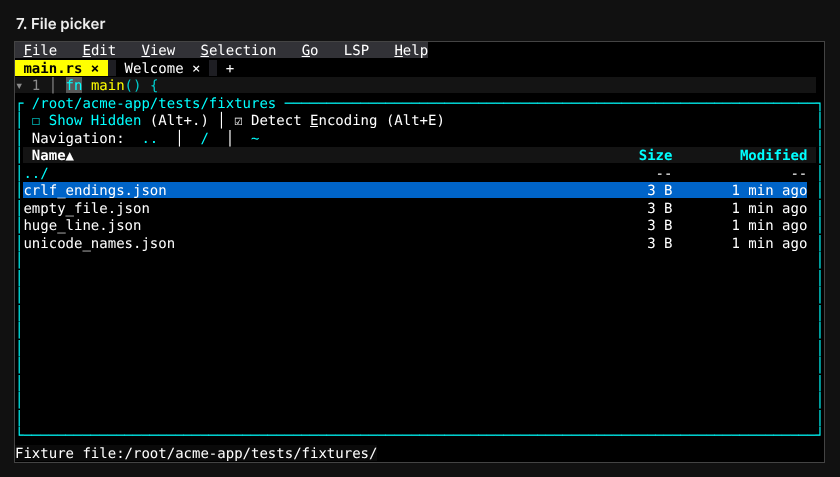Viewport: 840px width, 477px height.
Task: Navigate to root via '/' shortcut
Action: pyautogui.click(x=204, y=139)
